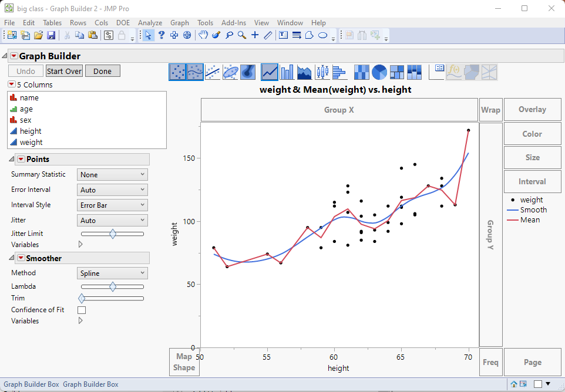
Task: Enable Confidence of Fit for the Smoother
Action: [x=81, y=310]
